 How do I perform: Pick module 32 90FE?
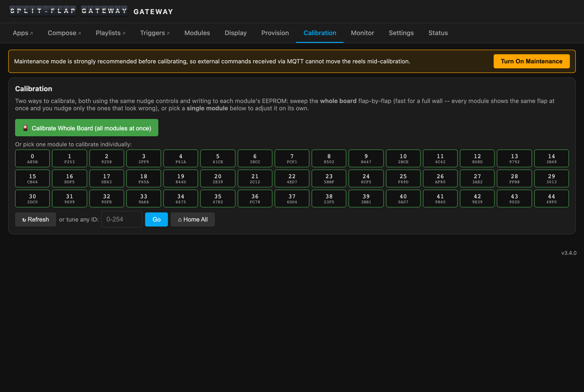pyautogui.click(x=107, y=199)
